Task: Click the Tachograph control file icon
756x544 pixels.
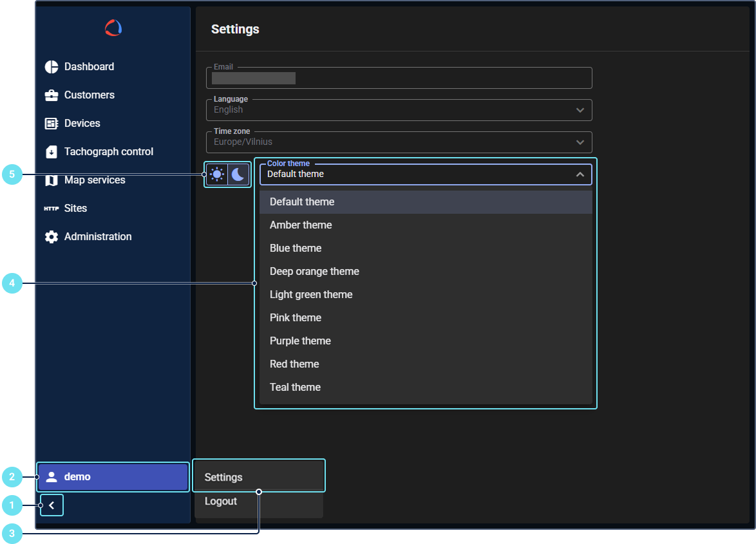Action: point(52,152)
